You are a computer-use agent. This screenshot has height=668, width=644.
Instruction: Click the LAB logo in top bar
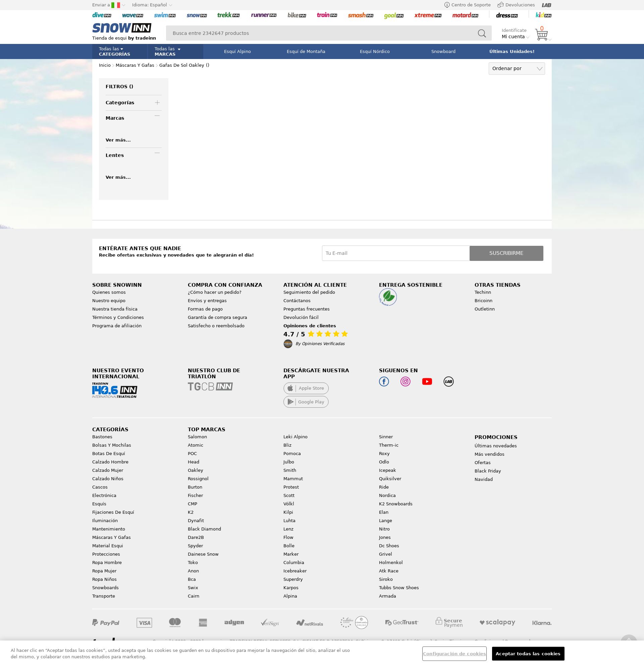click(x=546, y=5)
